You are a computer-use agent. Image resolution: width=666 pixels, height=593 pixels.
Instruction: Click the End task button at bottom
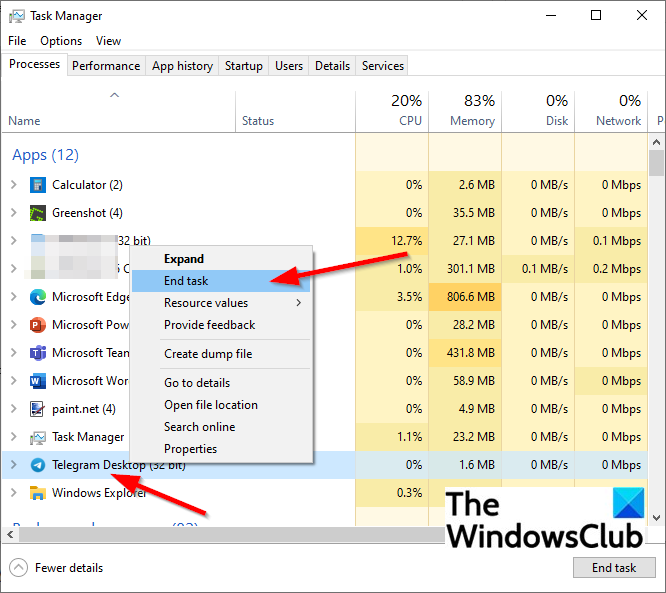tap(614, 568)
